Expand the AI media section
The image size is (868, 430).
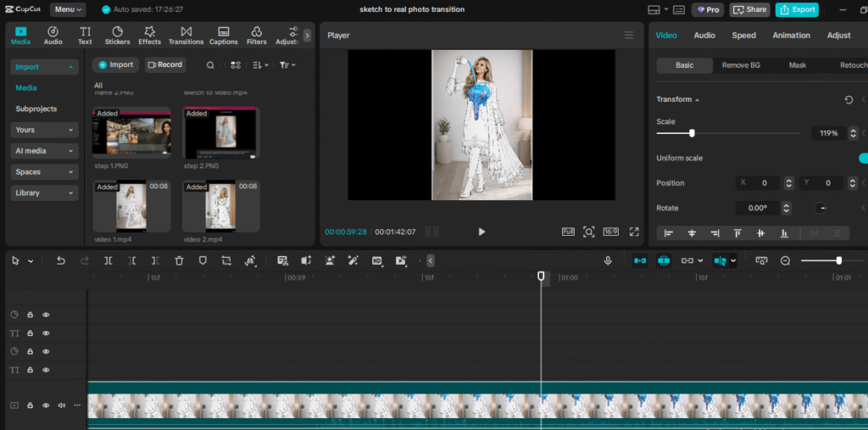click(x=45, y=151)
